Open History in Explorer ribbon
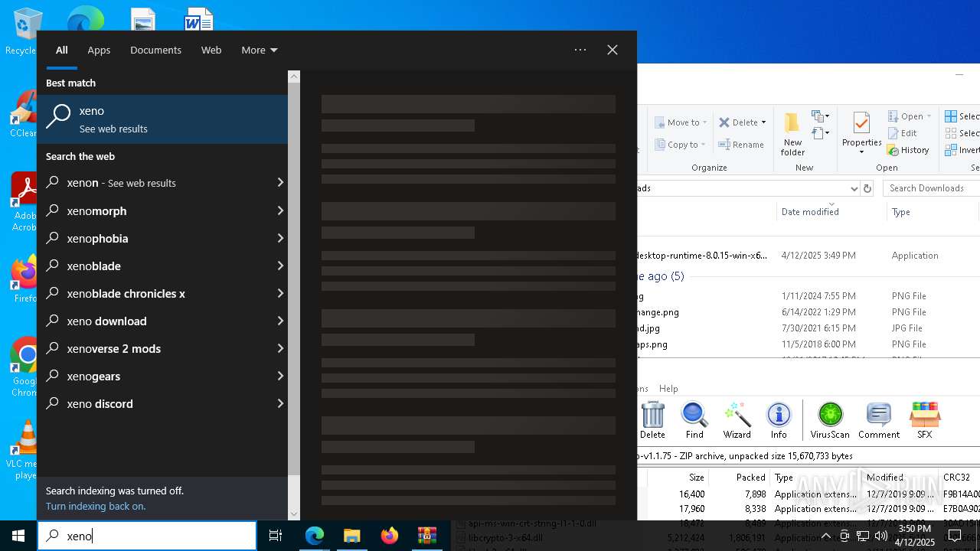The image size is (980, 551). pos(908,150)
